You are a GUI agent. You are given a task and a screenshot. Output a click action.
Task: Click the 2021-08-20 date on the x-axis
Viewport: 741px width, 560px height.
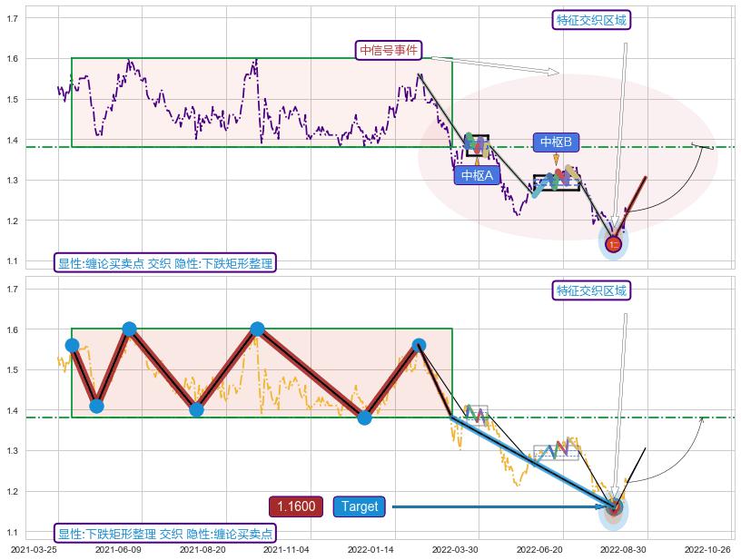[202, 549]
